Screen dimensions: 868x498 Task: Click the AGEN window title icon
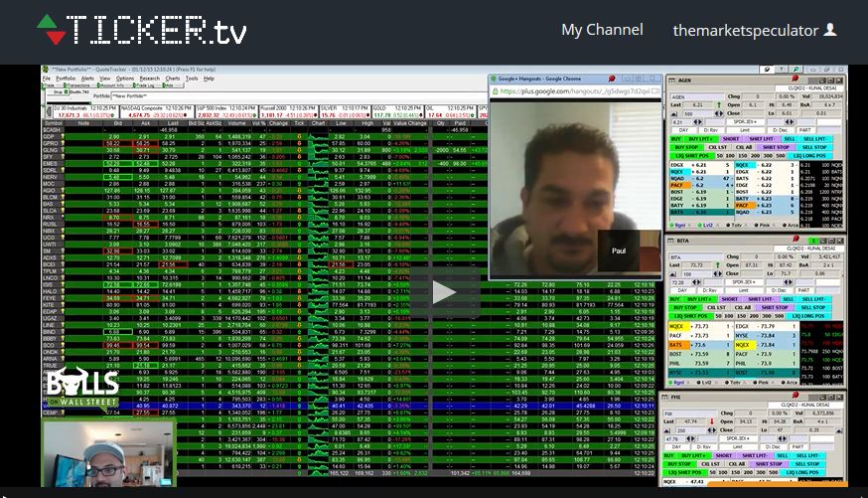(671, 81)
